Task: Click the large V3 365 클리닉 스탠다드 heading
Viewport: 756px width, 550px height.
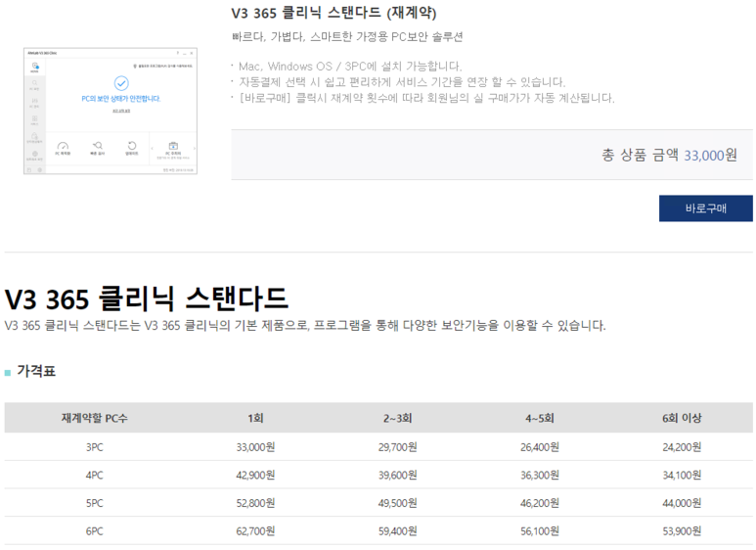Action: pyautogui.click(x=146, y=298)
